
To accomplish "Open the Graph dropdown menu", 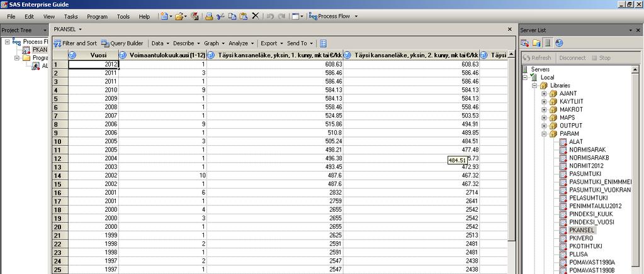I will 215,43.
